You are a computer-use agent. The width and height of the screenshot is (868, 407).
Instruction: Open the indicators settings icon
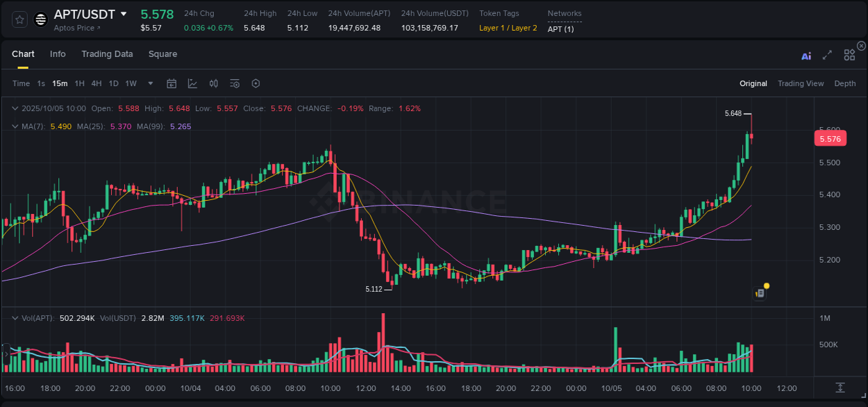[235, 83]
